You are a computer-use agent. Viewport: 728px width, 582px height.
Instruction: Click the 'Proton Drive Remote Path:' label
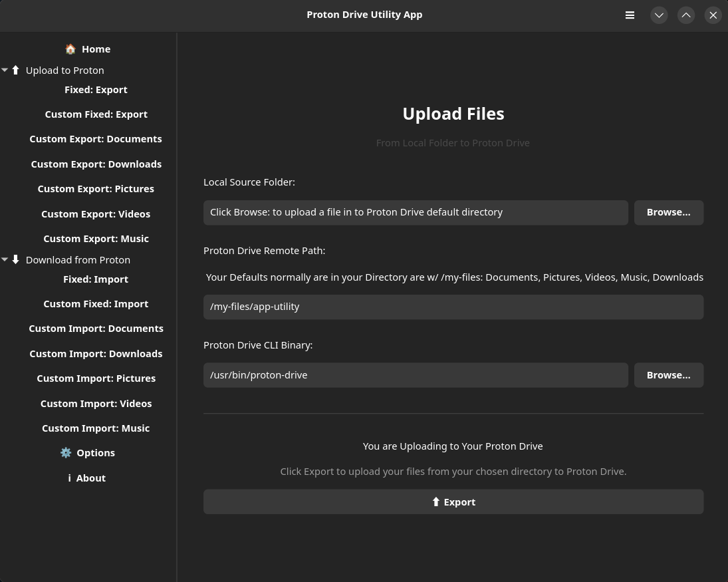coord(264,250)
